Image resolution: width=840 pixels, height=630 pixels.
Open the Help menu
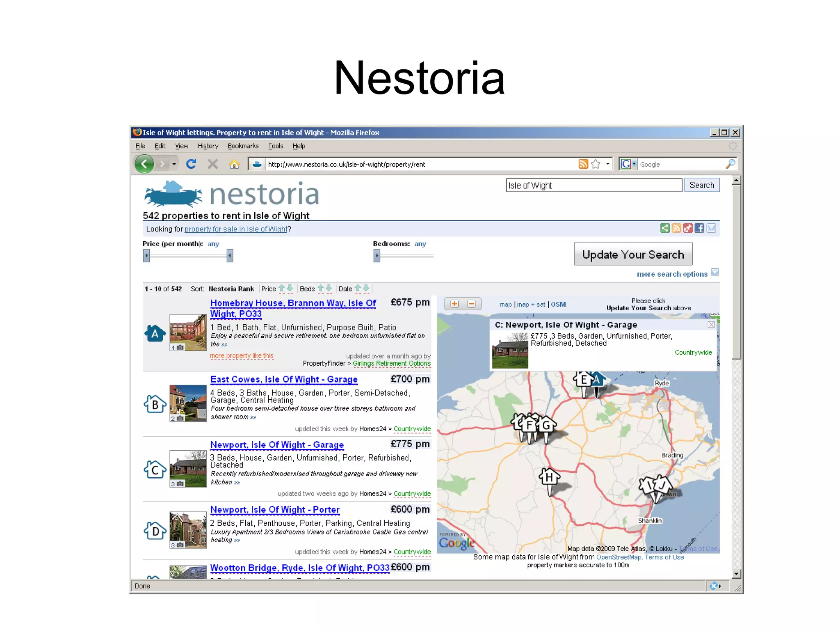coord(299,146)
